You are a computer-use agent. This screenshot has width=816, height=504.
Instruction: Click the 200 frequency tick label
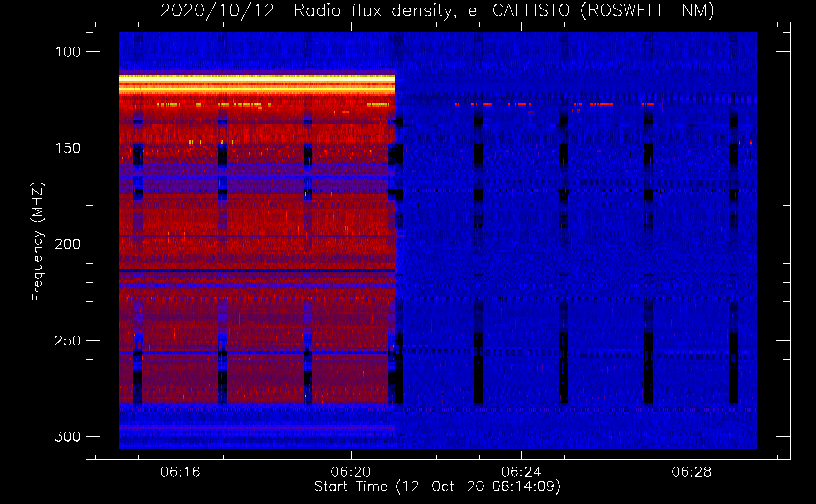click(x=68, y=244)
